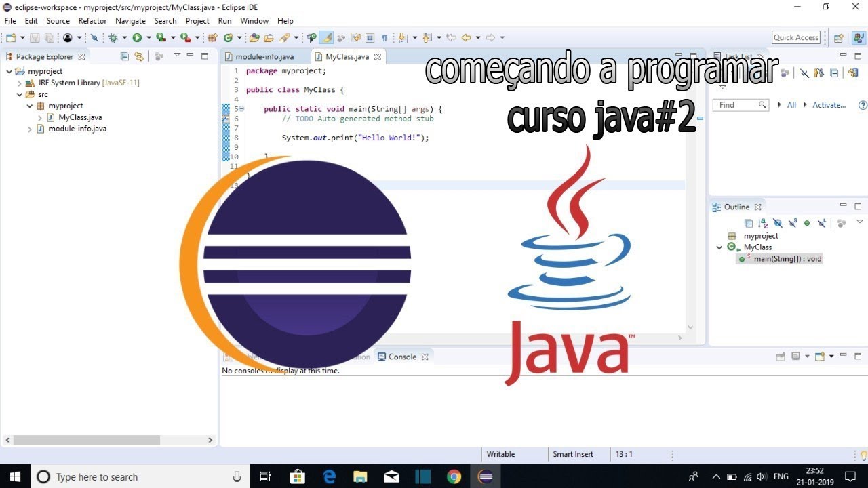Click the Debug bug icon

pyautogui.click(x=113, y=37)
